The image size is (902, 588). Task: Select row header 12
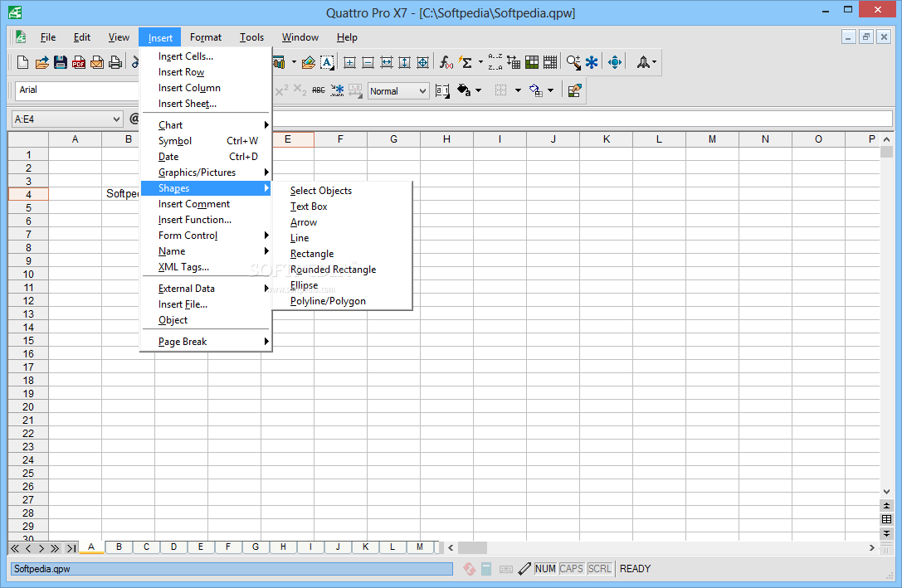(28, 300)
